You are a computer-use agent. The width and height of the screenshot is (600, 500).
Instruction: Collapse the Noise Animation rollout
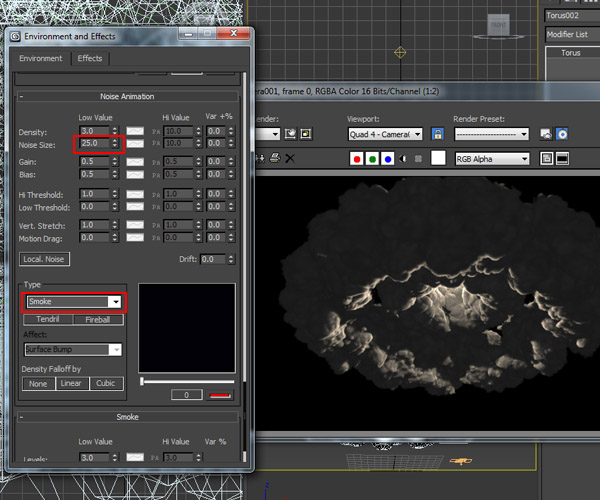(x=128, y=96)
